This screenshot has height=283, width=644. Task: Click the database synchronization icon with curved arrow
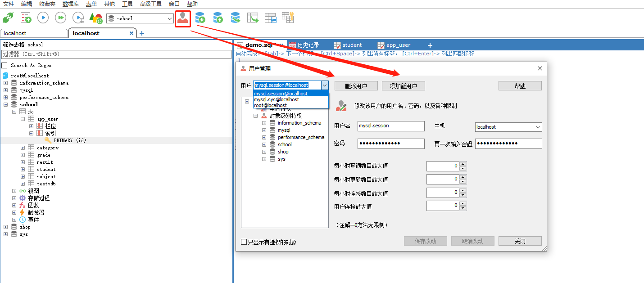point(235,18)
